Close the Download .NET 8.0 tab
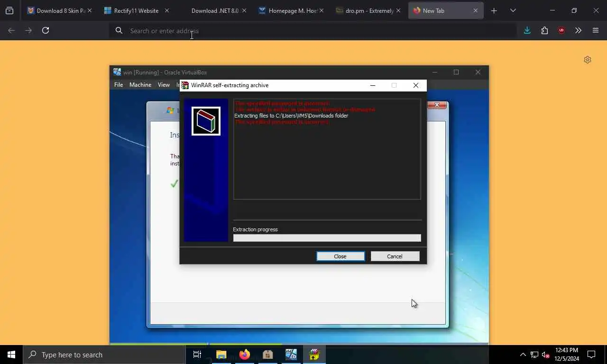 coord(244,10)
